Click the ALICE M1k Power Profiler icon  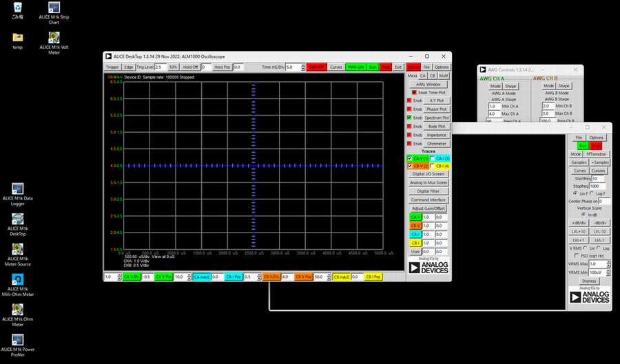tap(18, 339)
